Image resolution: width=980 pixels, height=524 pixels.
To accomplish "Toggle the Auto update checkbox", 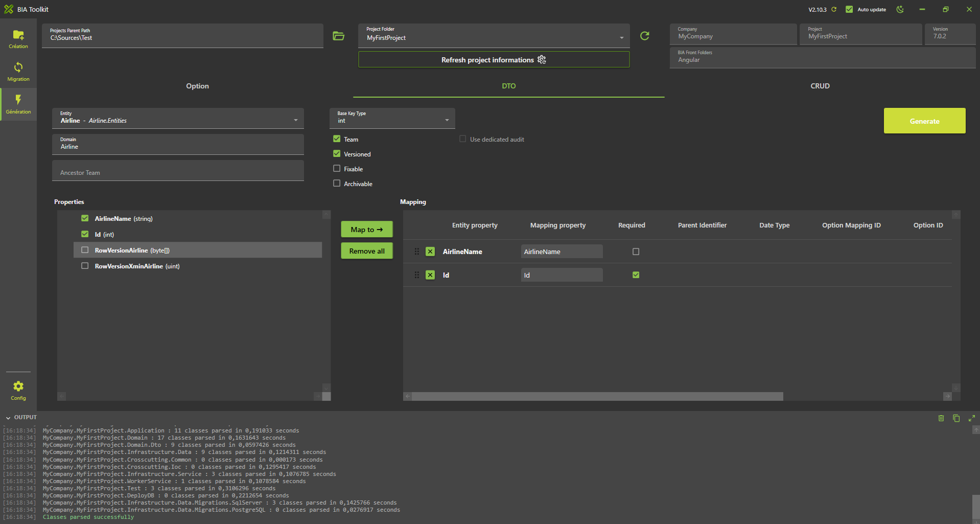I will coord(849,9).
